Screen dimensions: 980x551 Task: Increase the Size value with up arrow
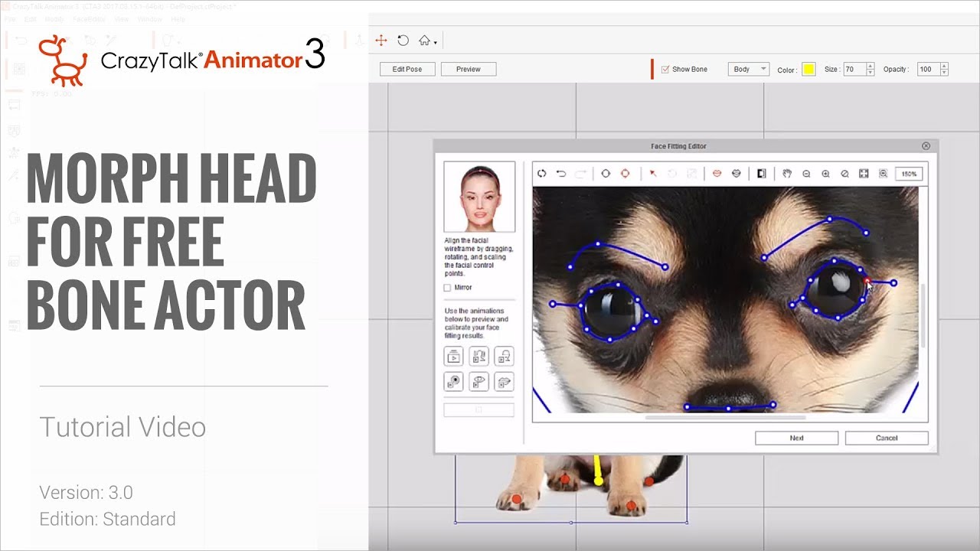(x=871, y=66)
